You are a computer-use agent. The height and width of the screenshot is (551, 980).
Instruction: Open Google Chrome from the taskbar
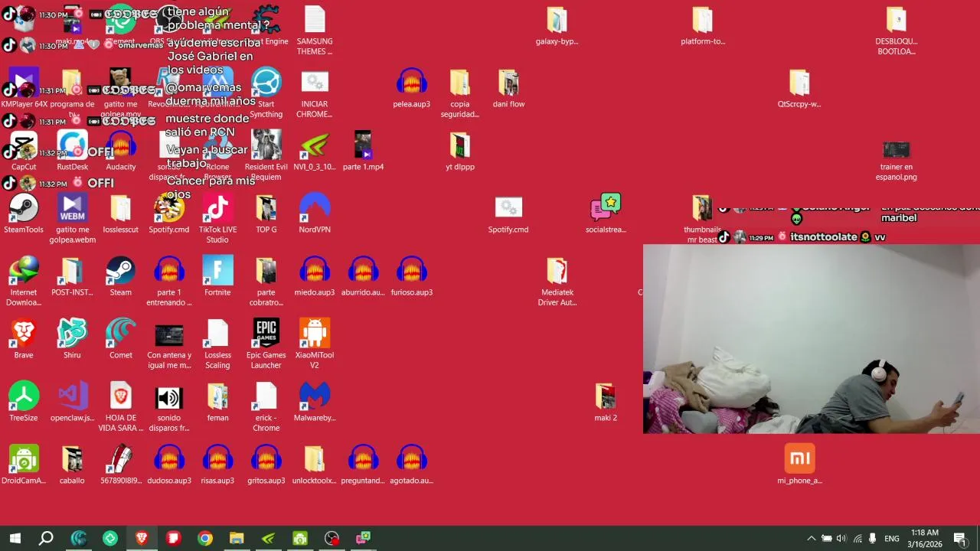(205, 539)
